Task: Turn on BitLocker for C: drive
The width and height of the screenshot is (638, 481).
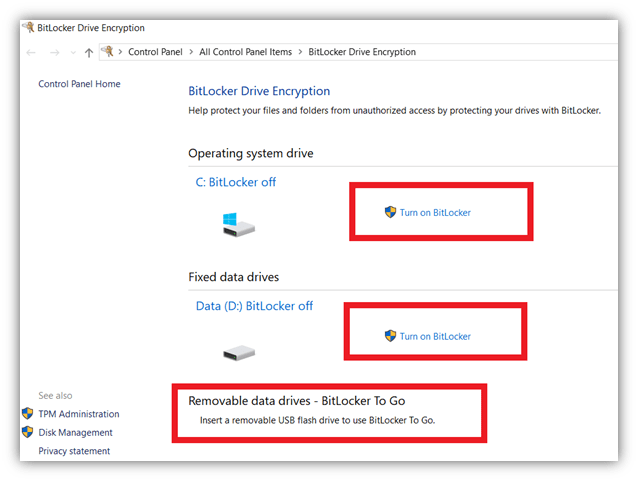Action: [x=435, y=212]
